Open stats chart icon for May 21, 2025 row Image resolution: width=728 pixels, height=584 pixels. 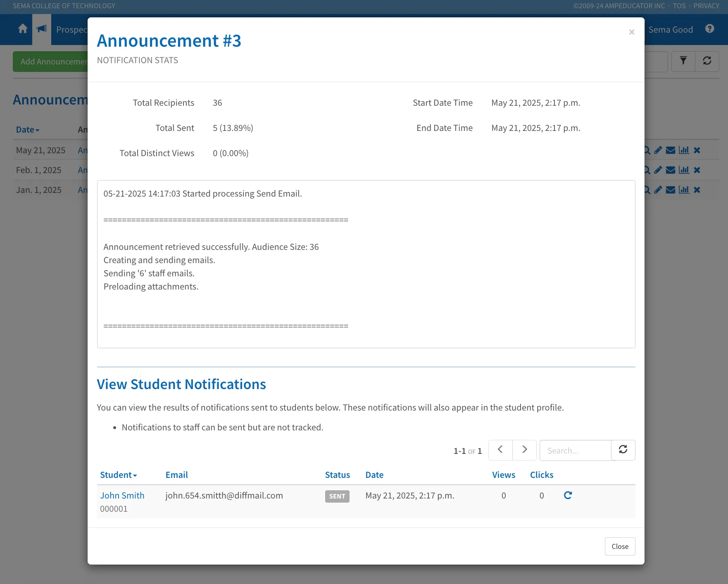[x=684, y=150]
